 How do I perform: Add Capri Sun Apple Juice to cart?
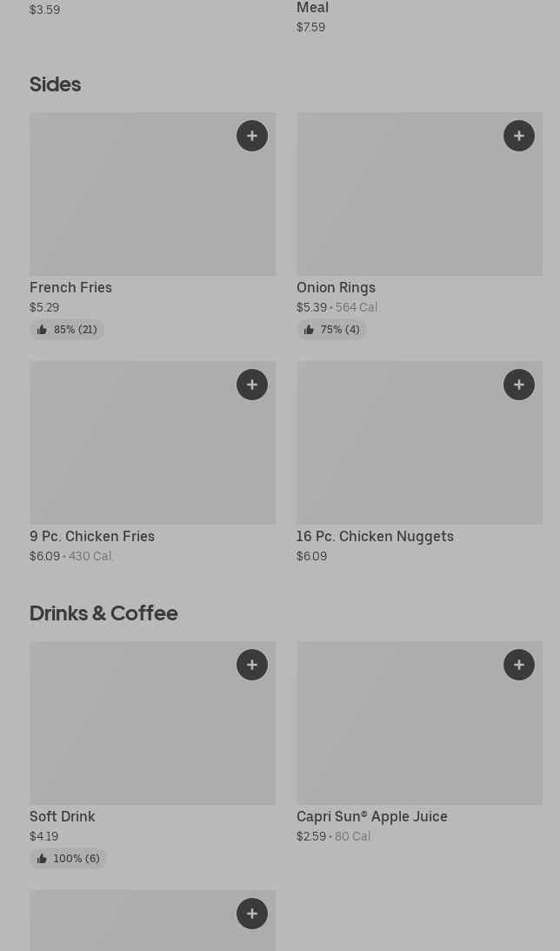[x=519, y=665]
